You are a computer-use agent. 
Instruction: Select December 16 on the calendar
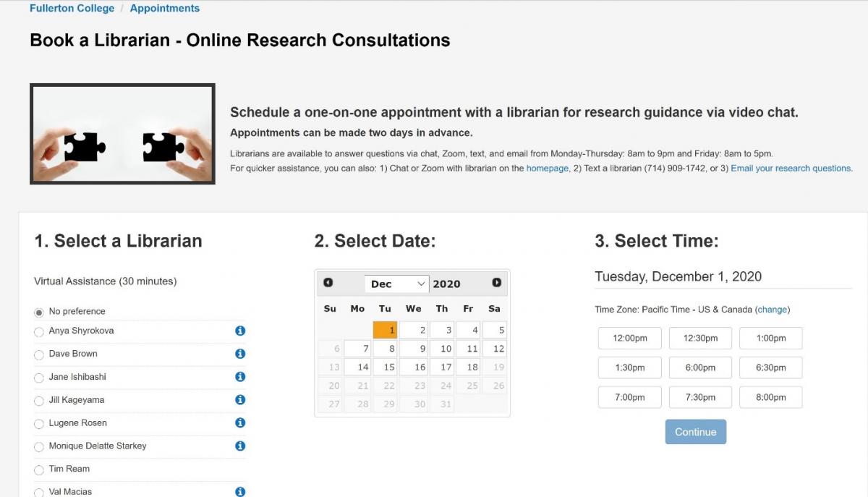click(414, 367)
